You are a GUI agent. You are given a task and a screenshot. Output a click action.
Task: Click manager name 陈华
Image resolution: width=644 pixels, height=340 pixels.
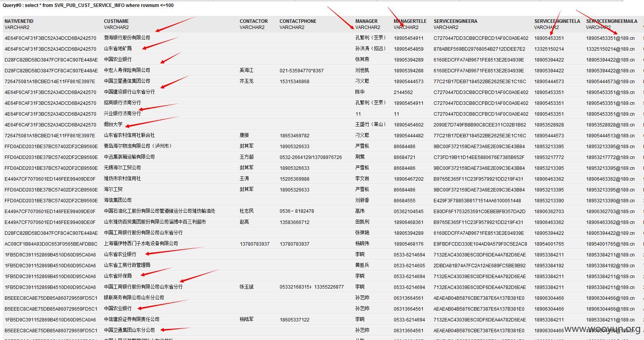(x=360, y=92)
